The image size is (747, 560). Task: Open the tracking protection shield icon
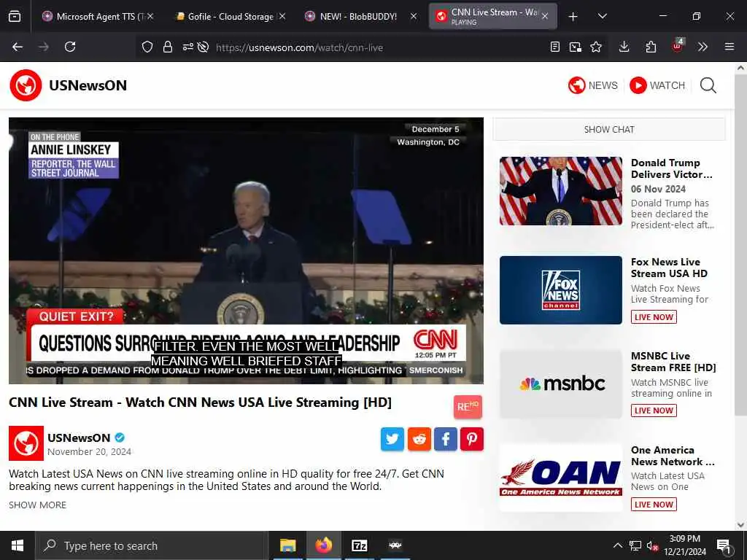coord(147,47)
